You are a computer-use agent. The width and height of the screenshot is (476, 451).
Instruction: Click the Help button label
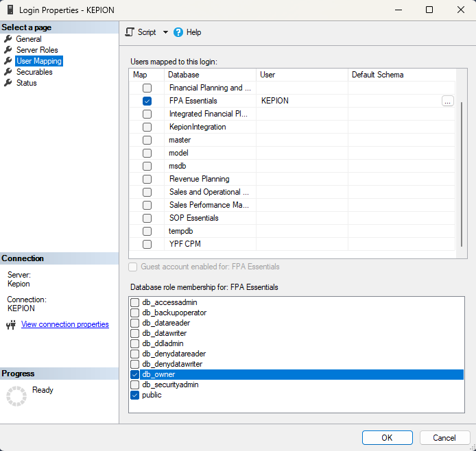click(193, 32)
